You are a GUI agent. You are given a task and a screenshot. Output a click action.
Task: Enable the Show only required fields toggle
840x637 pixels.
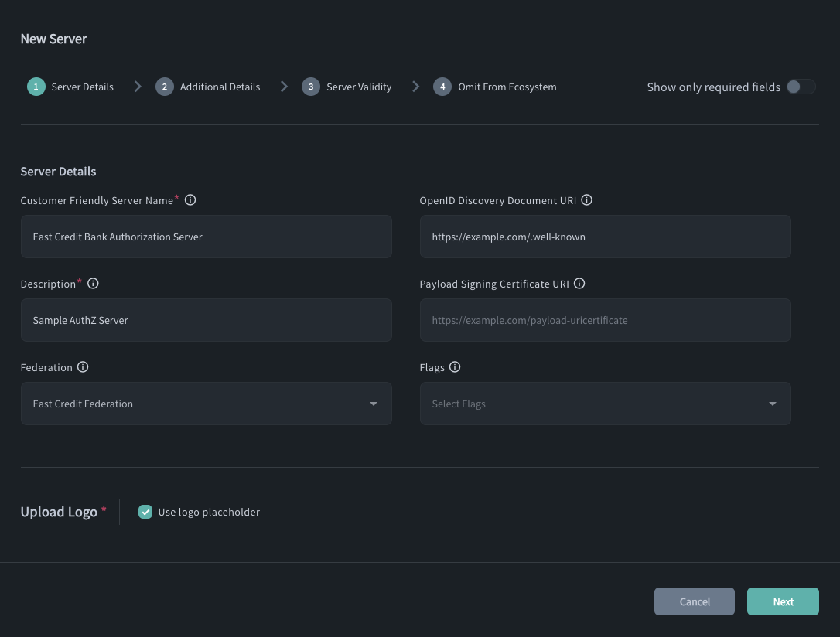click(x=801, y=87)
